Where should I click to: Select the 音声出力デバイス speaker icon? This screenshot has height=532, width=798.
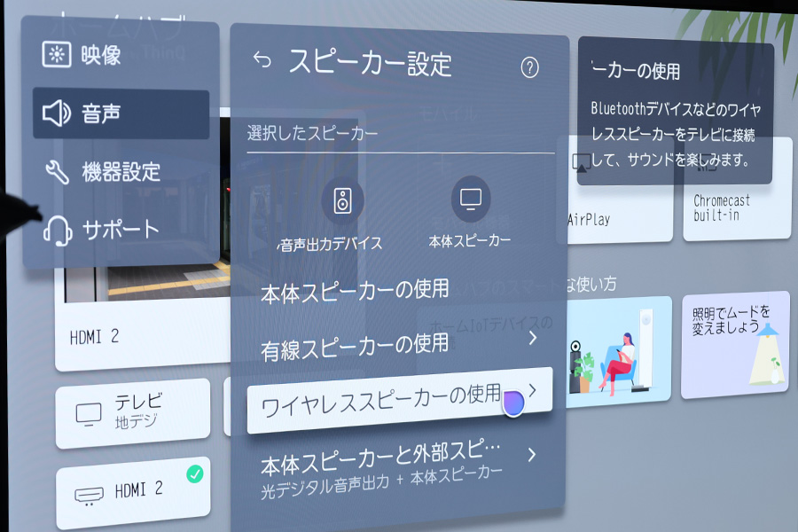(x=342, y=200)
